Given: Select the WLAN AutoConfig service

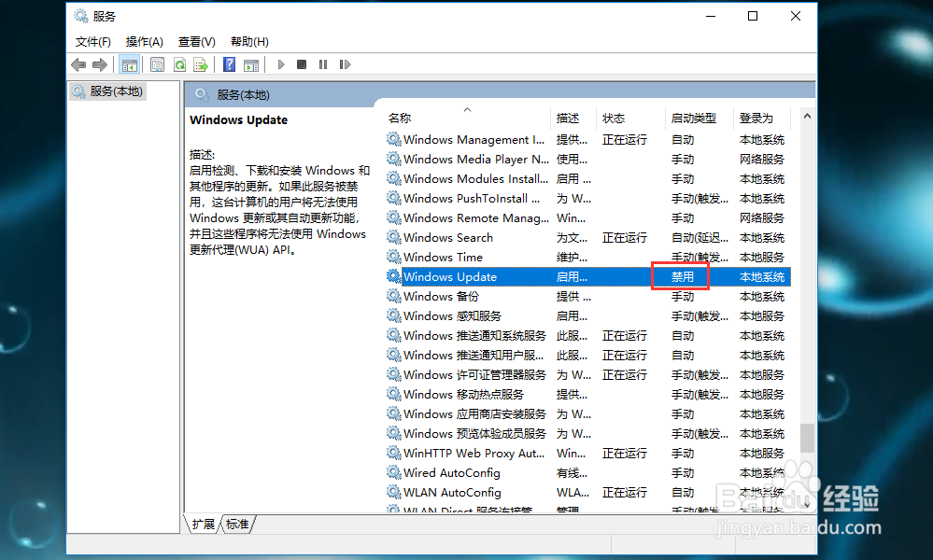Looking at the screenshot, I should pos(587,493).
